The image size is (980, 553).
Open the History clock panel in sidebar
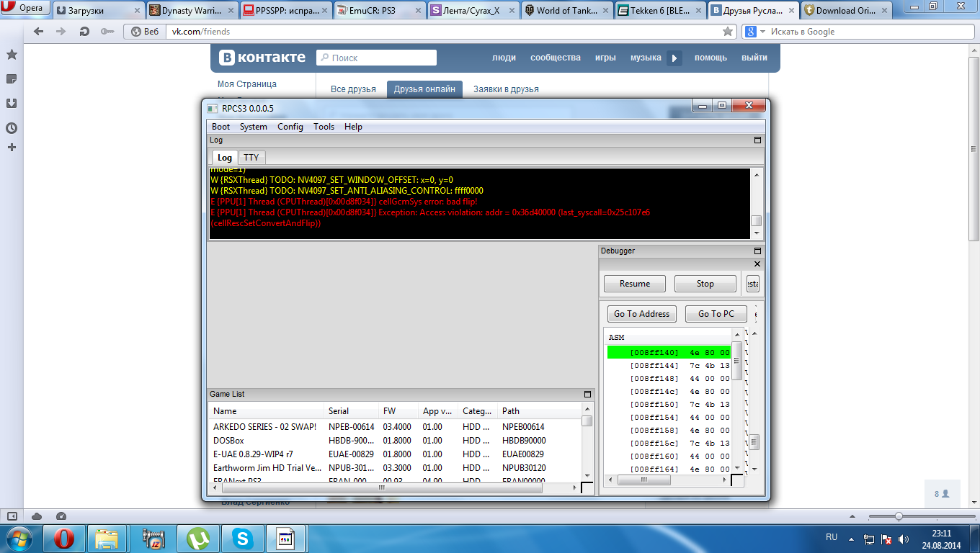pyautogui.click(x=12, y=128)
